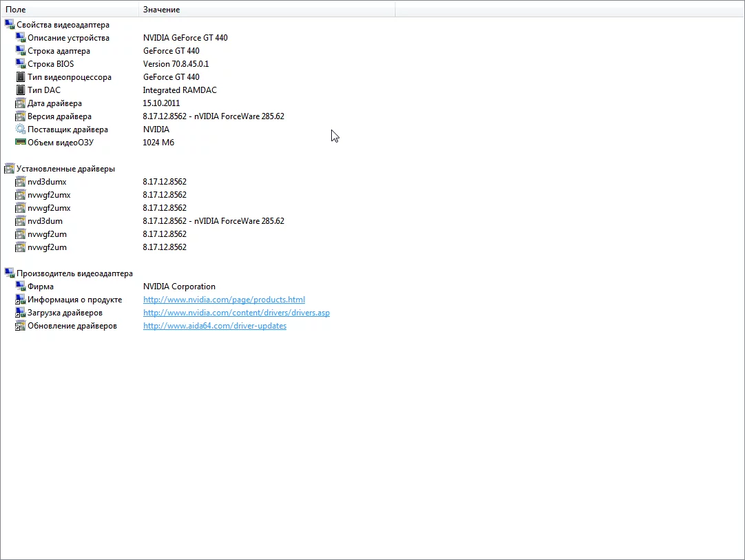Open the nvidia.com drivers.asp link
This screenshot has width=745, height=560.
(236, 312)
